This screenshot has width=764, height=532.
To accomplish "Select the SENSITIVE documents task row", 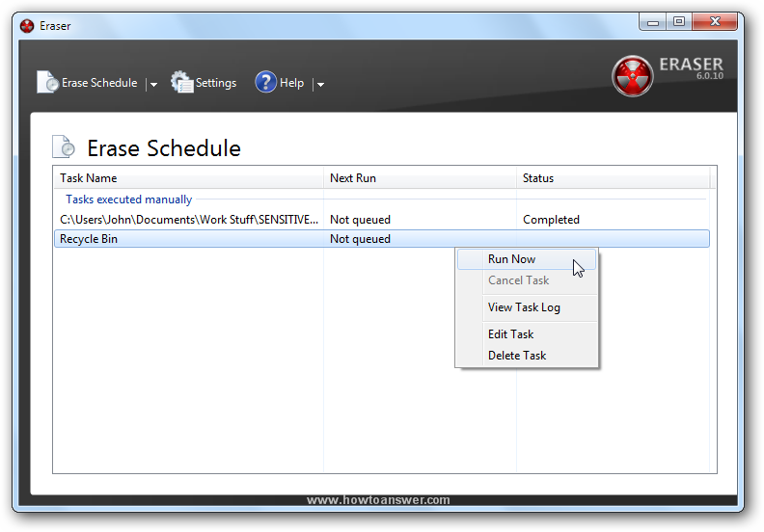I will [382, 220].
